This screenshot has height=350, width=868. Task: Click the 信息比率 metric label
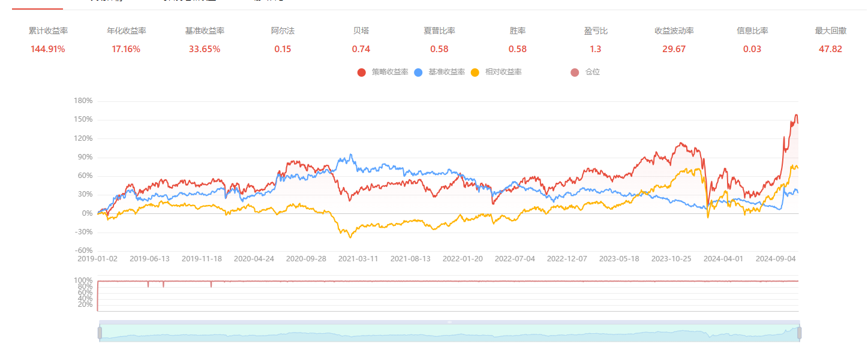(752, 31)
